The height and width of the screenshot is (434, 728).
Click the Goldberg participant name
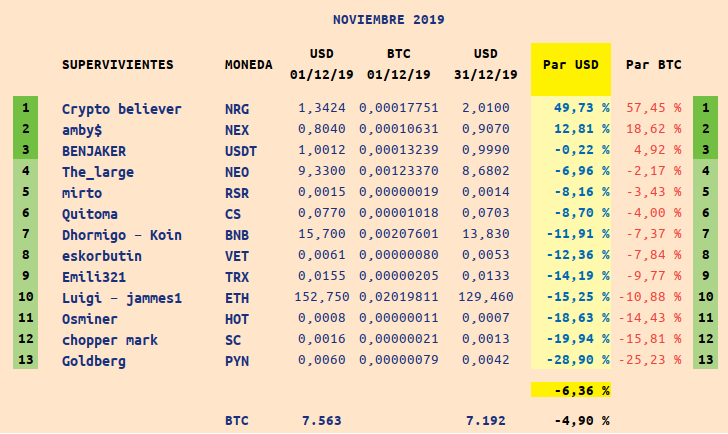pyautogui.click(x=94, y=361)
